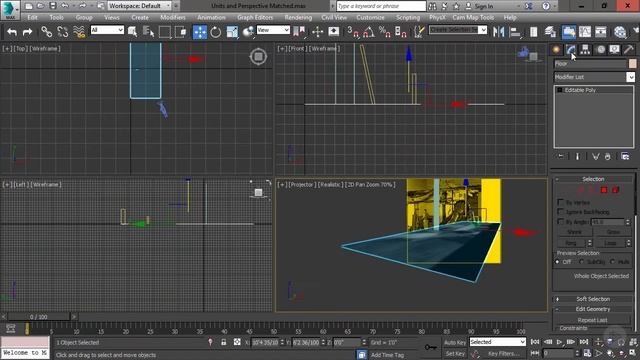This screenshot has width=640, height=360.
Task: Switch to the Display command panel
Action: click(615, 49)
